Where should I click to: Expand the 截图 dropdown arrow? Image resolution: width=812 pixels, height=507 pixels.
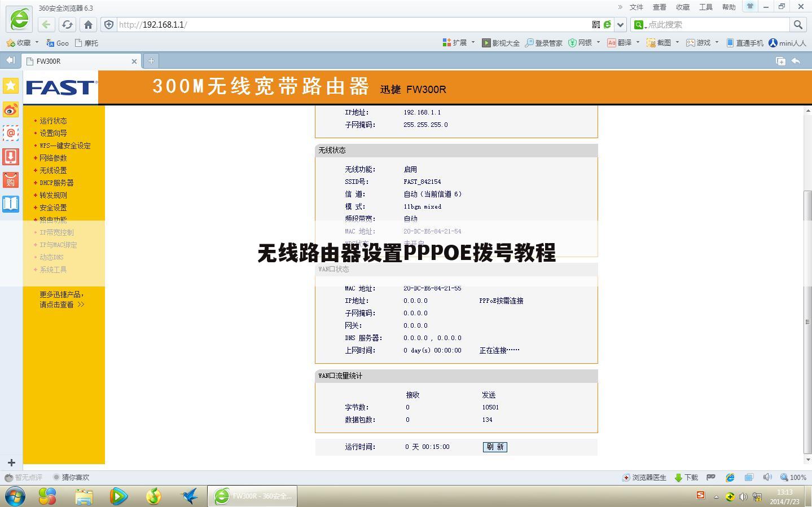tap(677, 42)
